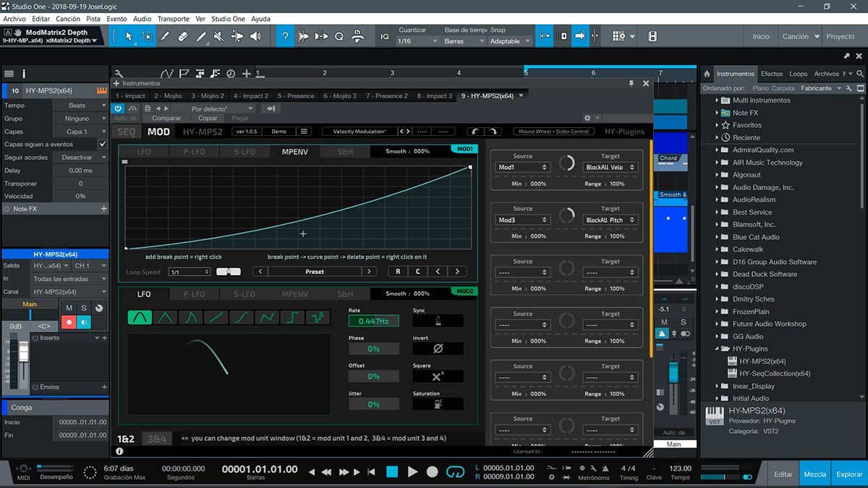Click the Stop button in transport

click(392, 471)
